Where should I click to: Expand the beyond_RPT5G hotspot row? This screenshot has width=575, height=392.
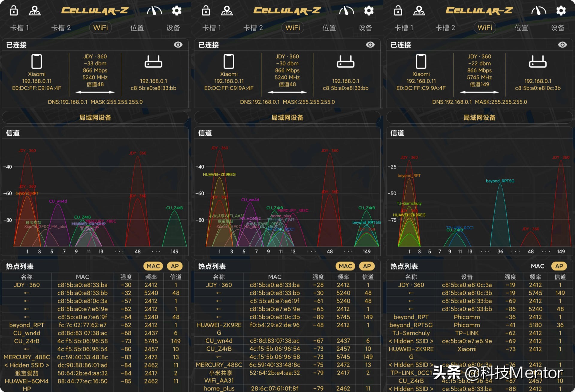(411, 325)
